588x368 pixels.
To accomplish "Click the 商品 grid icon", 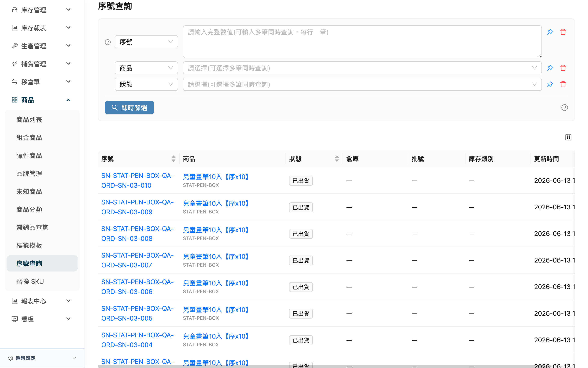I will coord(14,100).
